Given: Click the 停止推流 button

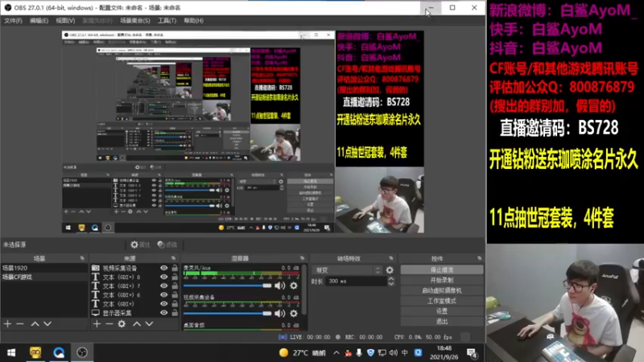Looking at the screenshot, I should (441, 269).
